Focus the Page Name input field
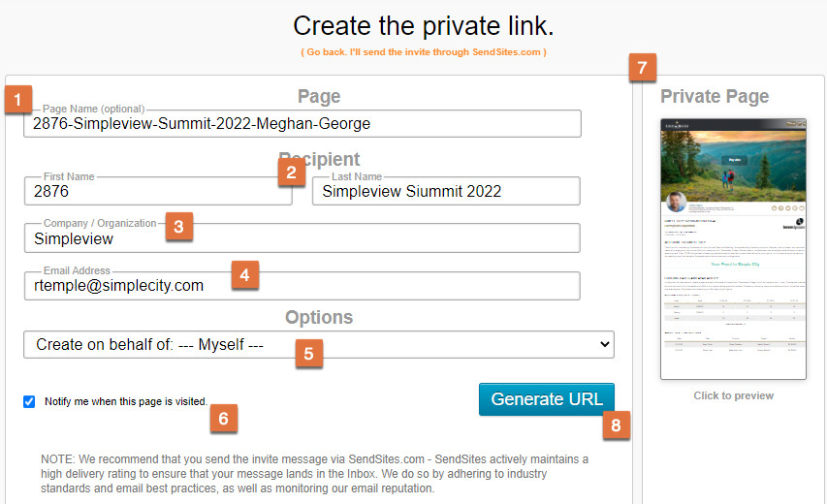The width and height of the screenshot is (827, 504). coord(302,124)
